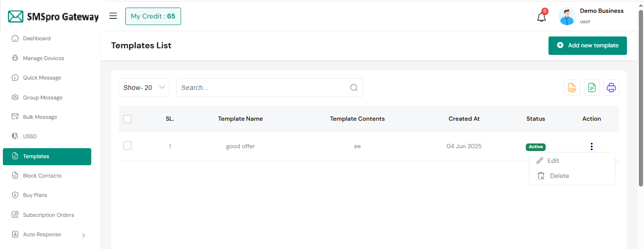This screenshot has width=644, height=249.
Task: Click the page vertical scrollbar
Action: pos(641,95)
